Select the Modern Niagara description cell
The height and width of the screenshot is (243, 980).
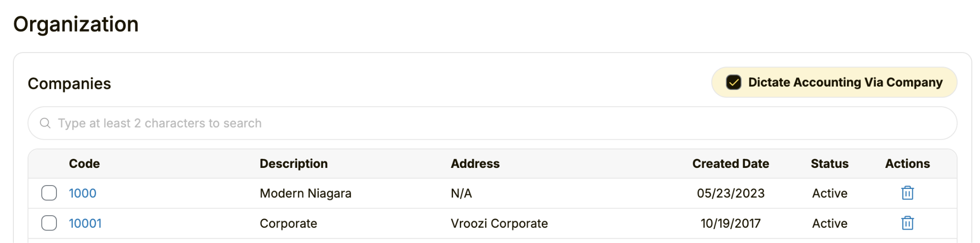click(305, 193)
